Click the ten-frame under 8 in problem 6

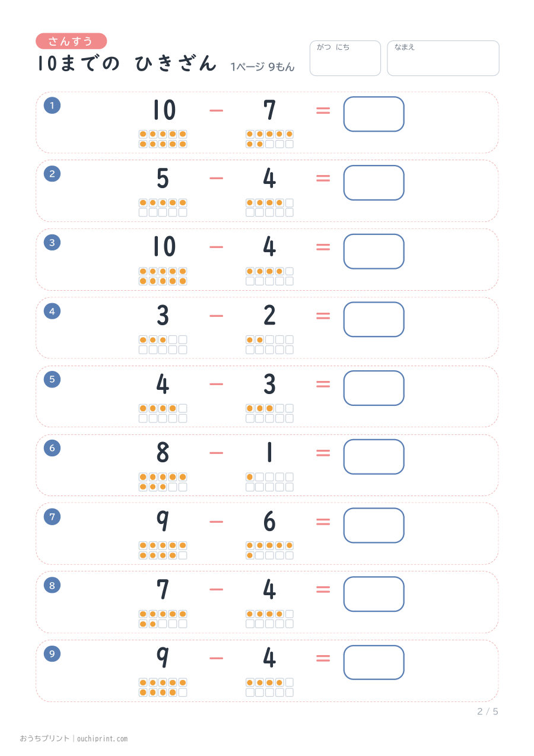point(163,482)
